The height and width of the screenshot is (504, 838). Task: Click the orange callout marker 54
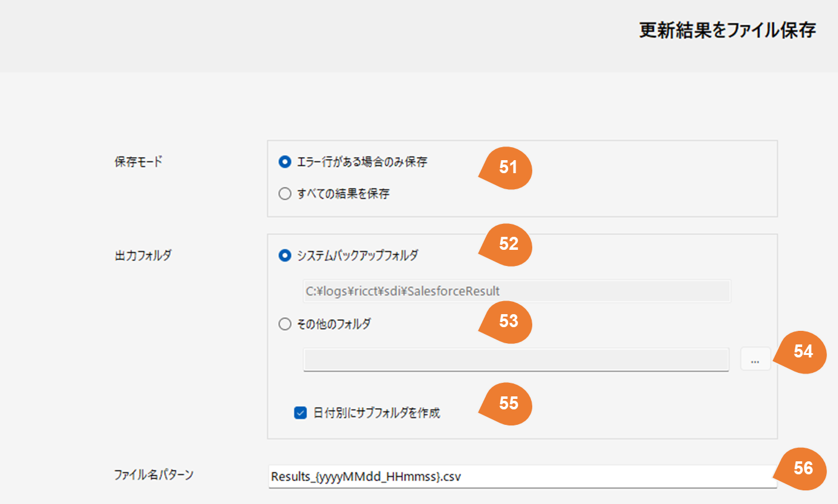(x=802, y=351)
